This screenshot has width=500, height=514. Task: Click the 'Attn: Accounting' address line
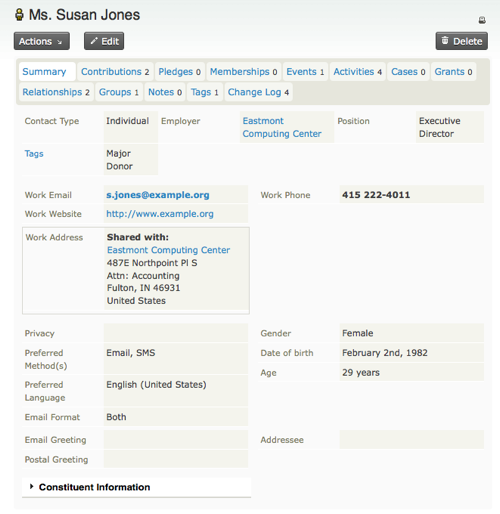coord(143,276)
